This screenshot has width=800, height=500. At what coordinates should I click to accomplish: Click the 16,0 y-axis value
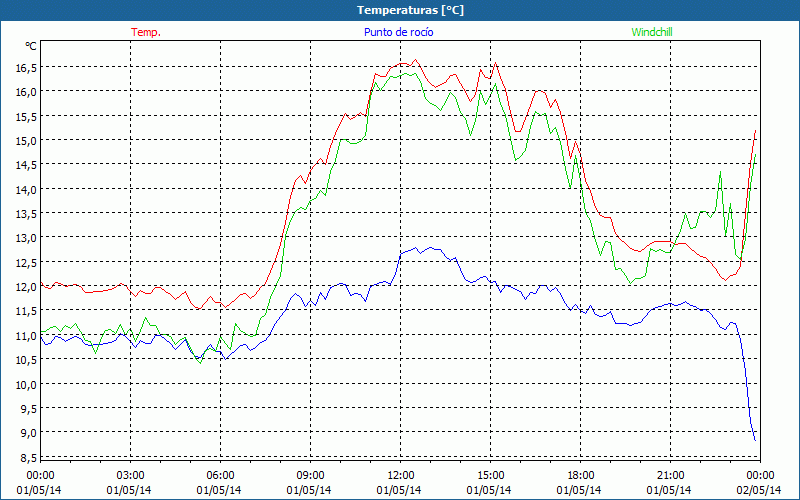pos(26,91)
